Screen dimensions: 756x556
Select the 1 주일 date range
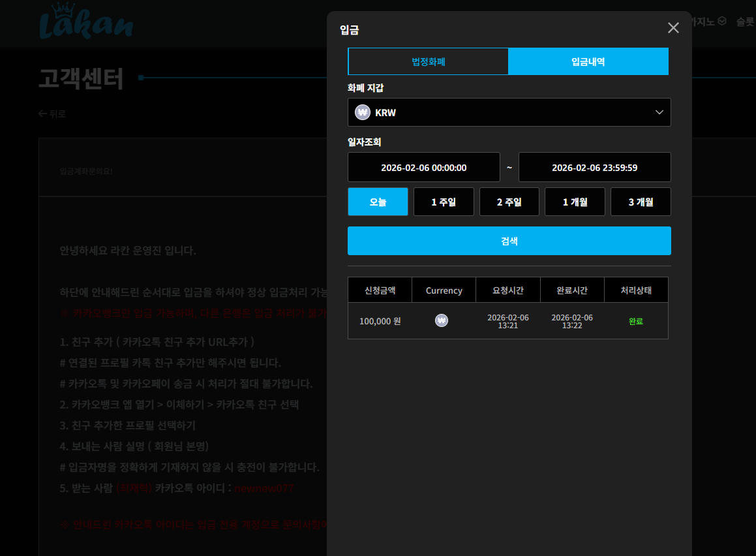pos(444,202)
